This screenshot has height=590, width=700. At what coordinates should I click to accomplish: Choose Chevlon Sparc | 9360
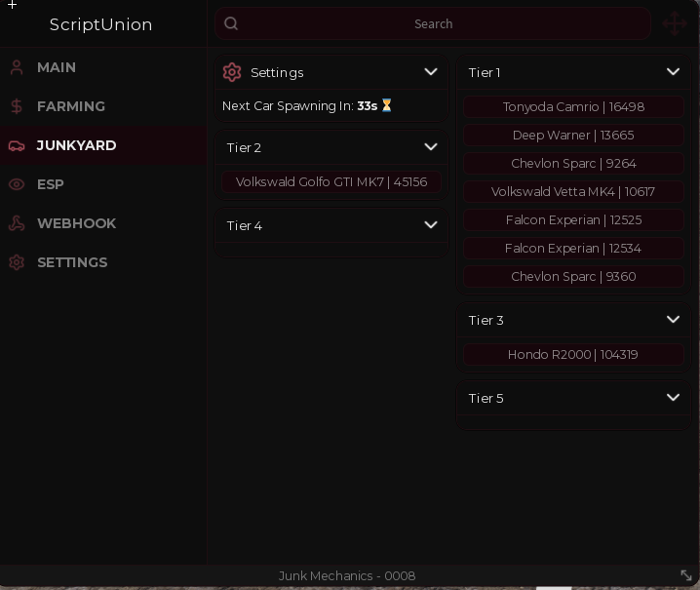click(573, 276)
